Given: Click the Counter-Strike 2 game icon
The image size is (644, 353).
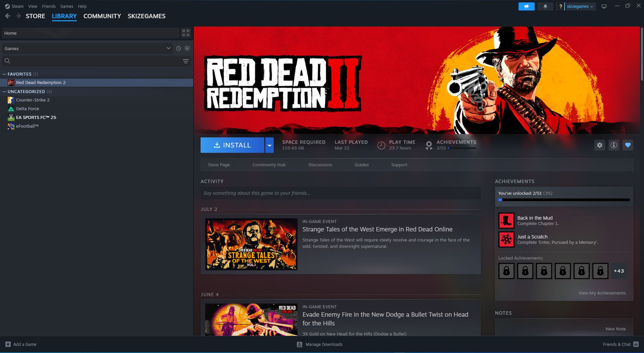Looking at the screenshot, I should pyautogui.click(x=11, y=100).
